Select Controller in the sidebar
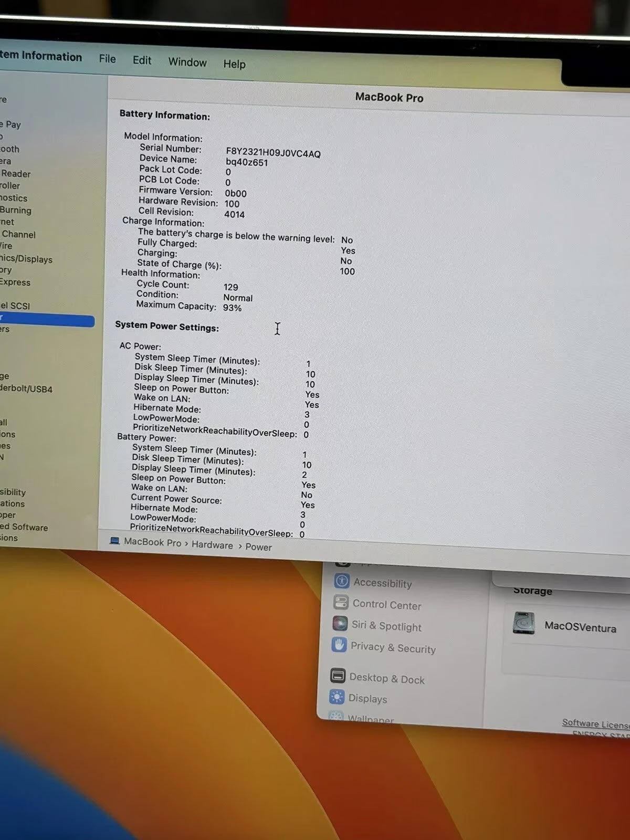This screenshot has width=630, height=840. (10, 185)
